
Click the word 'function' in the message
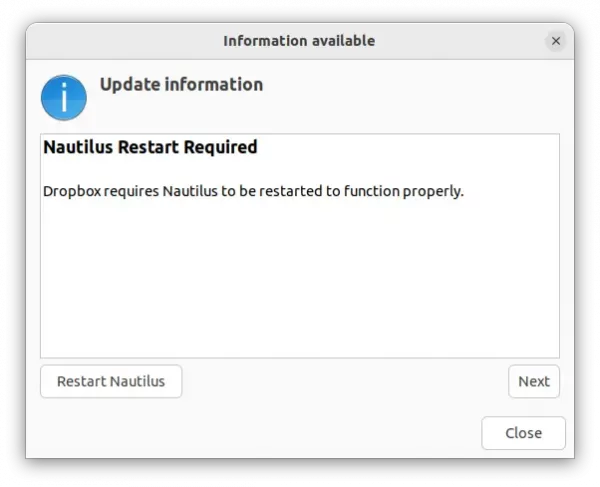372,191
